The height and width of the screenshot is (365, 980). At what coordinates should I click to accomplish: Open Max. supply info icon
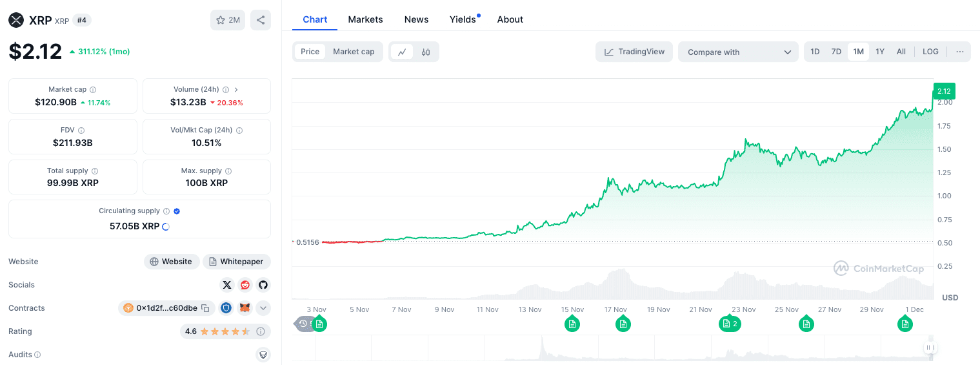tap(228, 171)
